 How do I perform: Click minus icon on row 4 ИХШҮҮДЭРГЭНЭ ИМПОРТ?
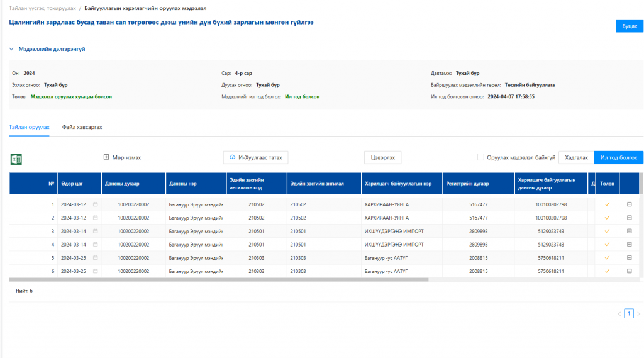point(629,245)
